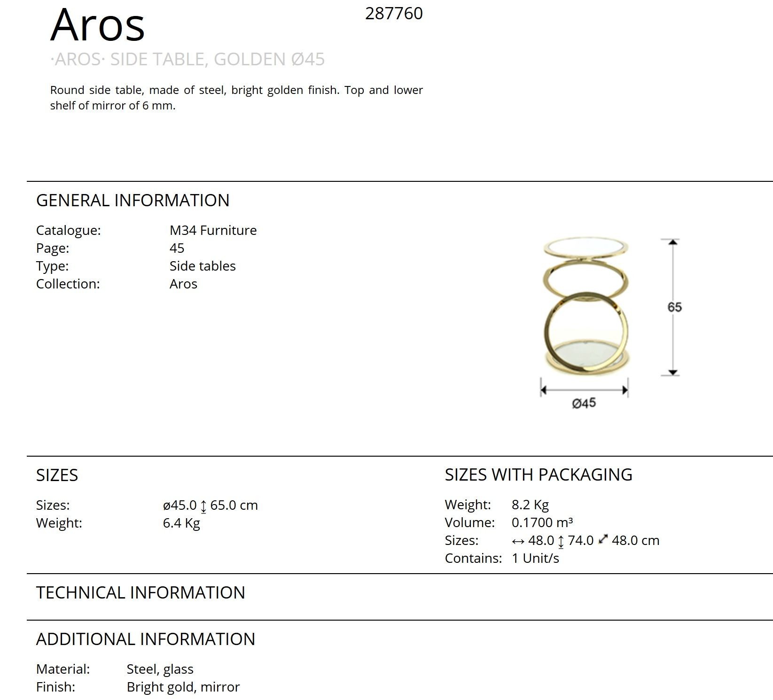Screen dimensions: 773x700
Task: Click the "Material:" label
Action: tap(63, 669)
